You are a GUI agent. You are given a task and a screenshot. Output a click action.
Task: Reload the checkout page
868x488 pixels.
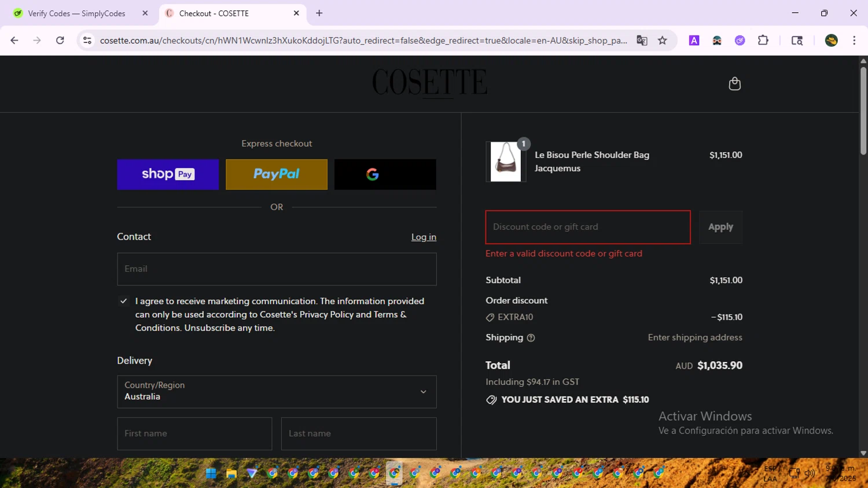coord(60,41)
